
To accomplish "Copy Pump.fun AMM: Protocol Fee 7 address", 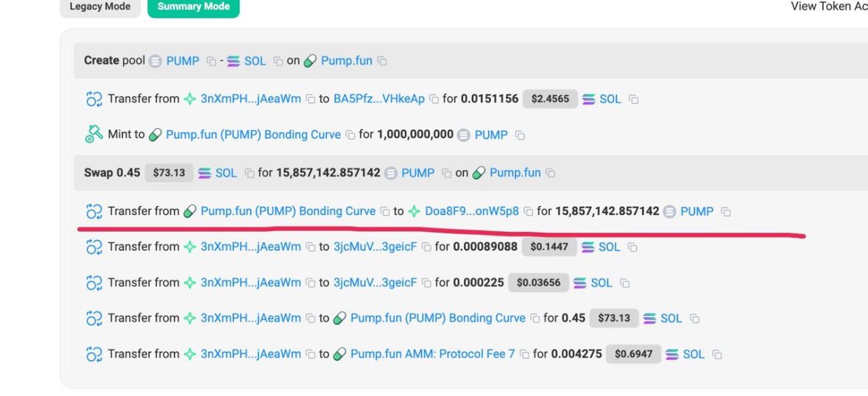I will click(524, 355).
